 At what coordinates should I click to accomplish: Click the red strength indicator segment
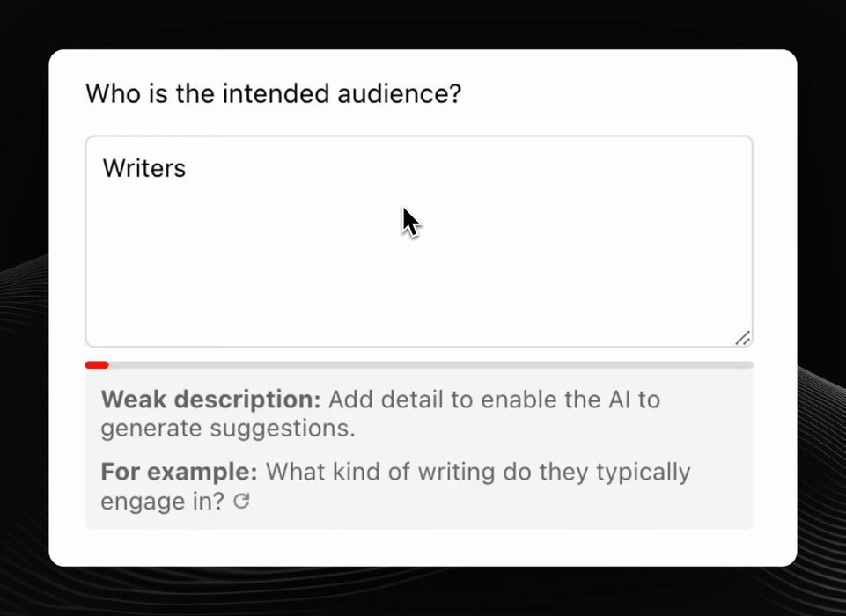click(97, 365)
